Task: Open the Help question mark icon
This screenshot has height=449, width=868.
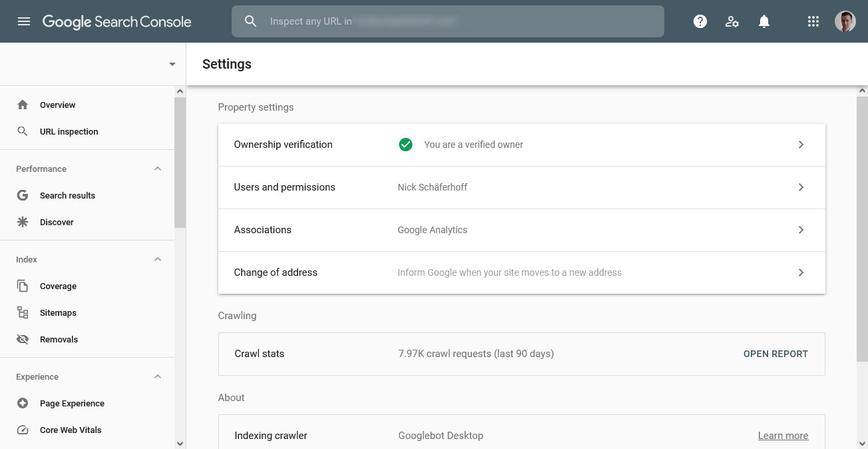Action: (700, 21)
